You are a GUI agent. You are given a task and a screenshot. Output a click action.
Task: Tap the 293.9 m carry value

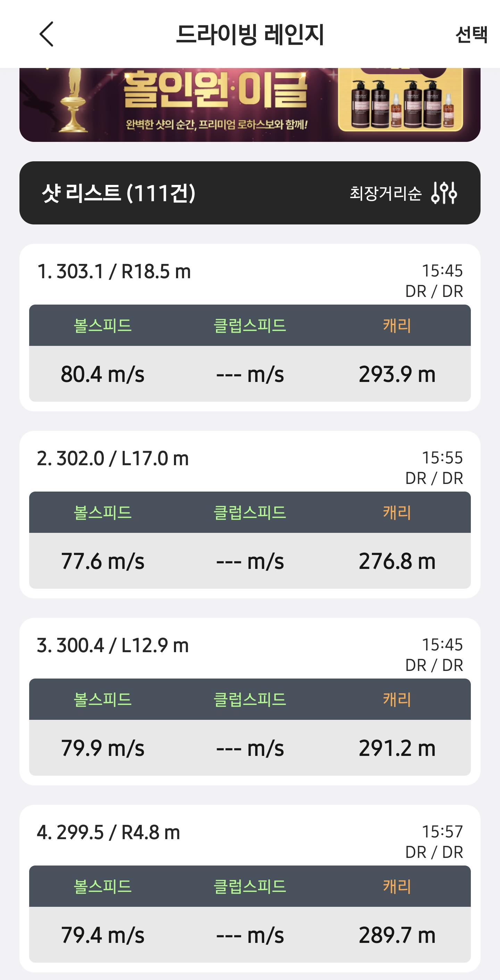tap(397, 374)
